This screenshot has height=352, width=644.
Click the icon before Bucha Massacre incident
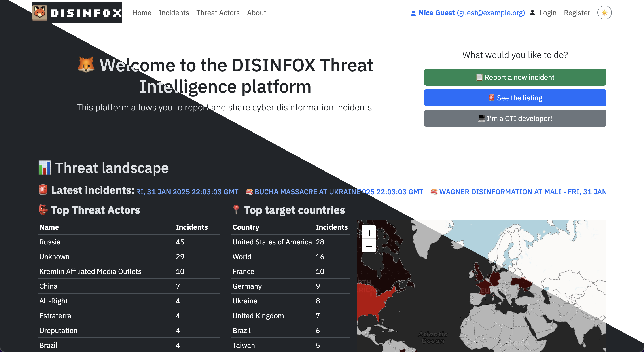[249, 192]
